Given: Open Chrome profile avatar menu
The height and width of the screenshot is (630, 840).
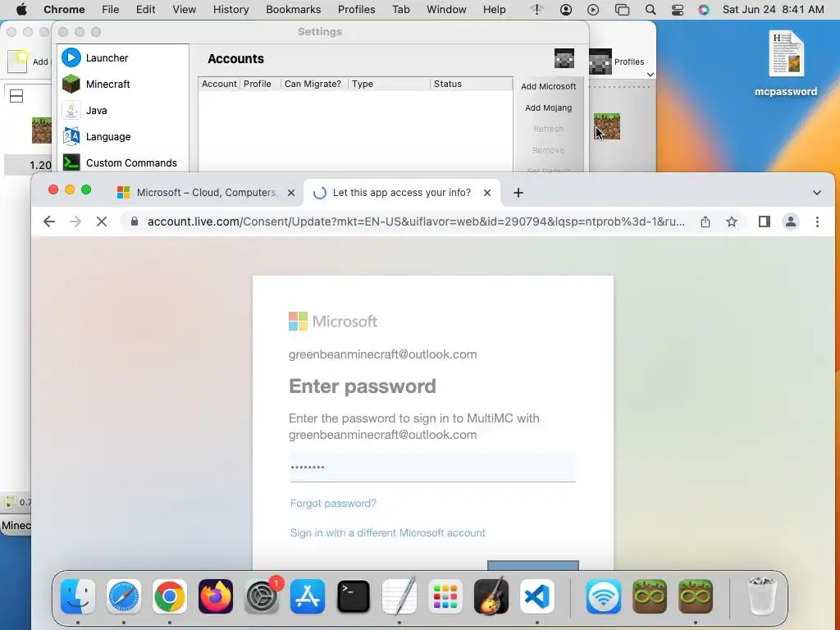Looking at the screenshot, I should coord(790,221).
